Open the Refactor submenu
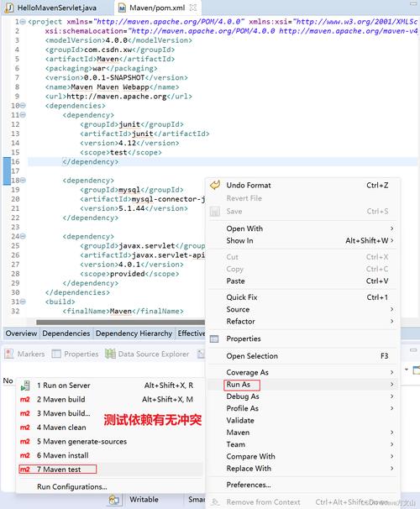 pos(302,322)
